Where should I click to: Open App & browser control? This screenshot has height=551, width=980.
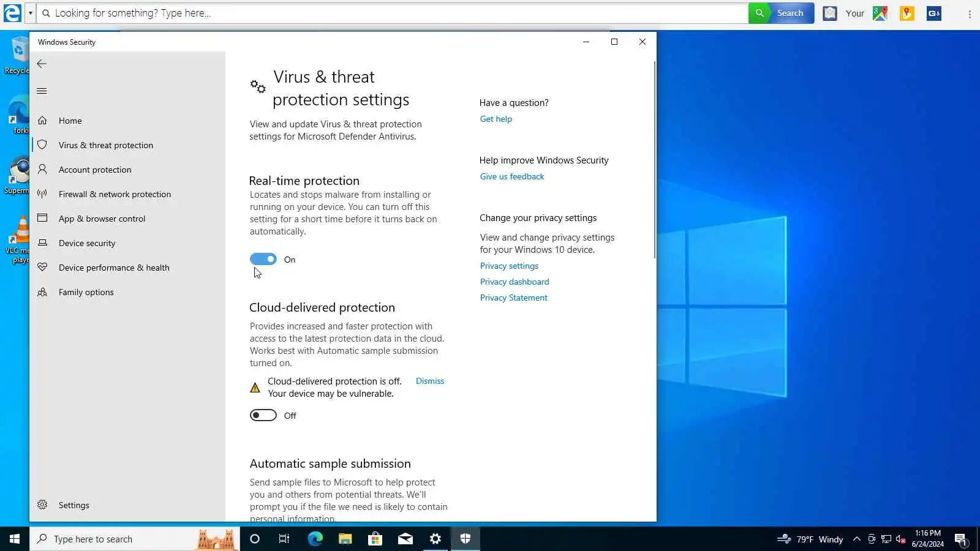(x=127, y=219)
